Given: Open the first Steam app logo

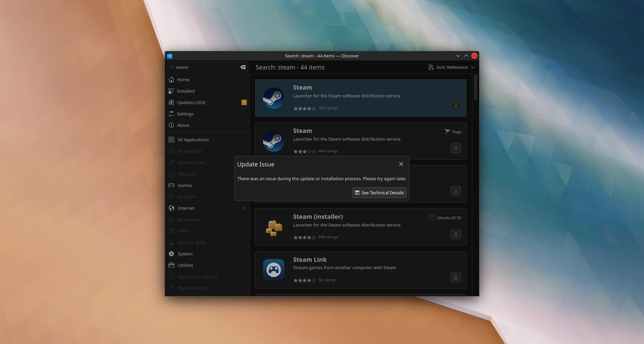Looking at the screenshot, I should (274, 98).
